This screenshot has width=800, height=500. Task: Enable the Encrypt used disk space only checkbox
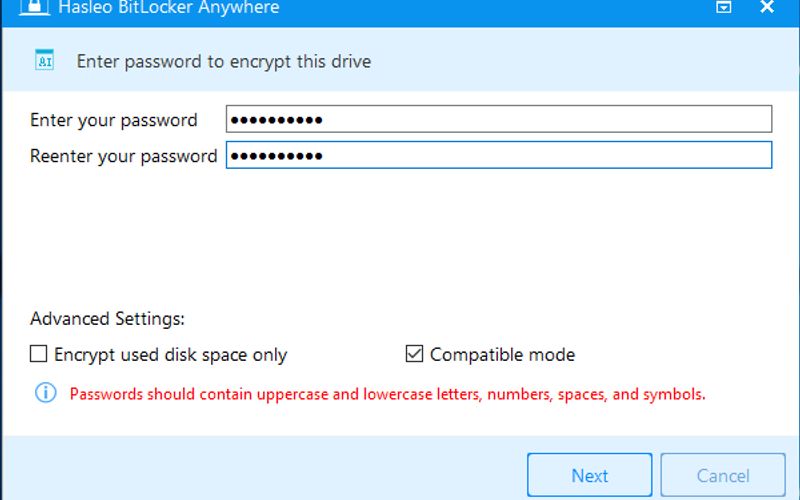point(38,354)
